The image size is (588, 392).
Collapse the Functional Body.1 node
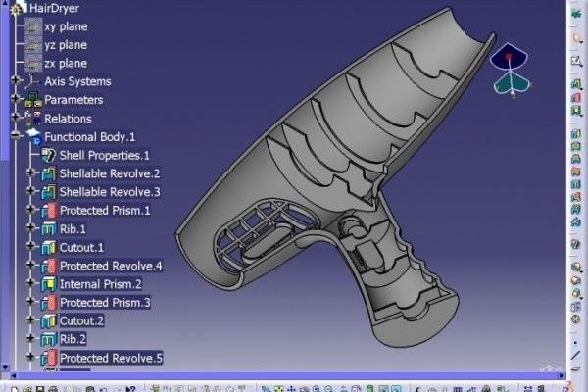(16, 135)
